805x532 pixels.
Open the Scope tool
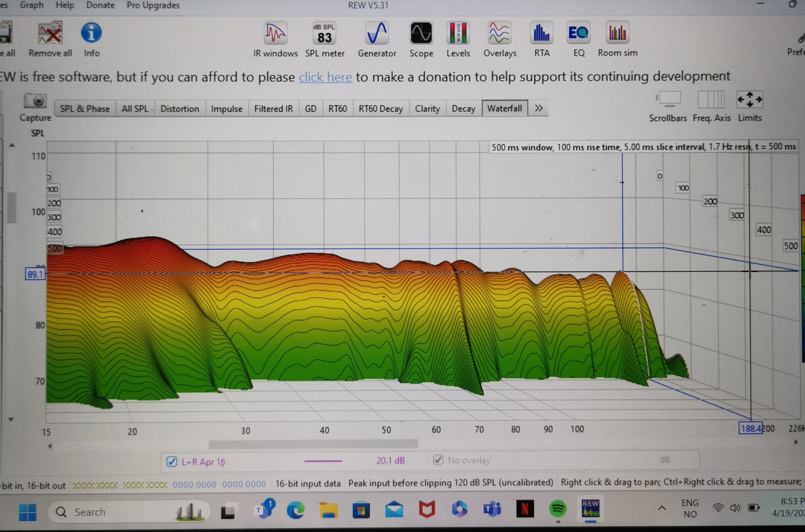421,39
